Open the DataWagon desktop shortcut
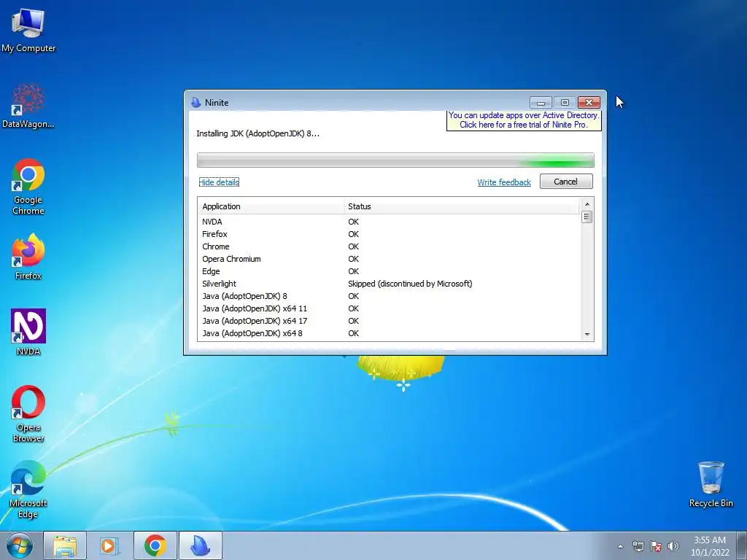 (28, 106)
